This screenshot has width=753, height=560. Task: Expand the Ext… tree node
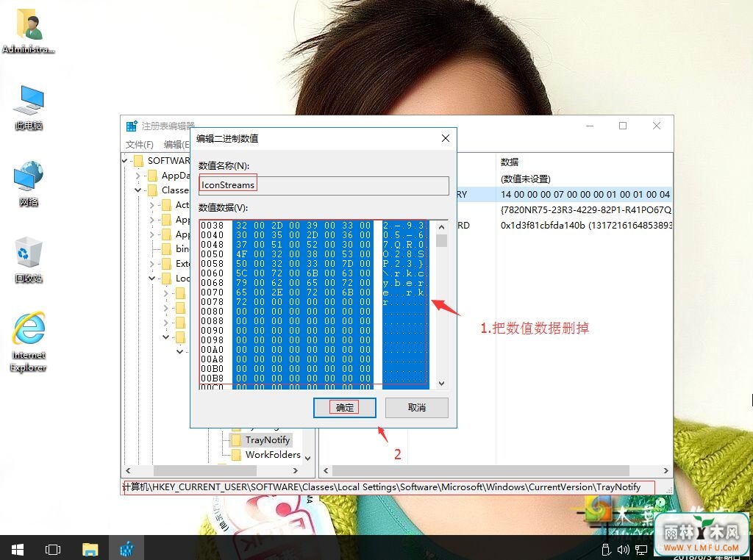click(x=152, y=264)
